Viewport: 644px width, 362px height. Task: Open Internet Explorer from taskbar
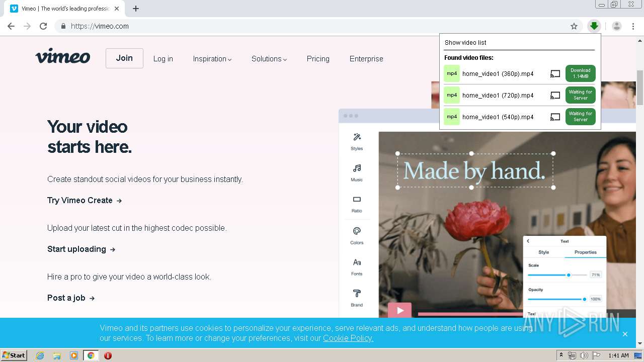(40, 355)
